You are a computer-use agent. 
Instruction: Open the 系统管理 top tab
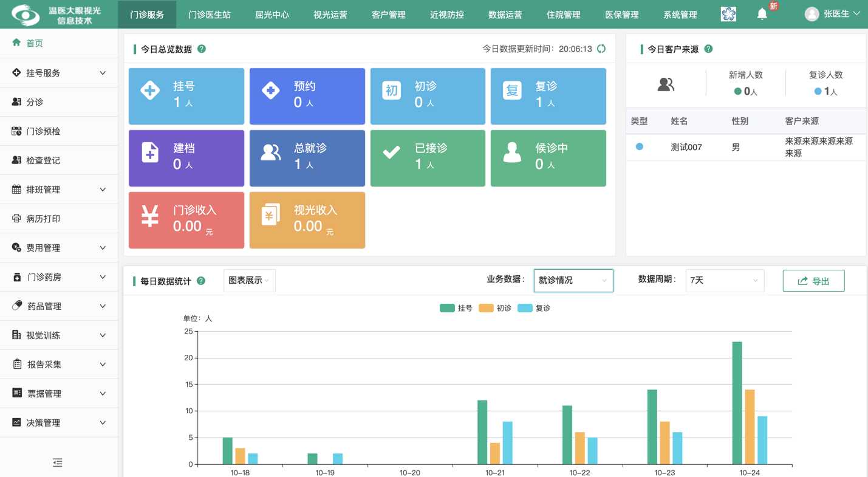click(680, 15)
